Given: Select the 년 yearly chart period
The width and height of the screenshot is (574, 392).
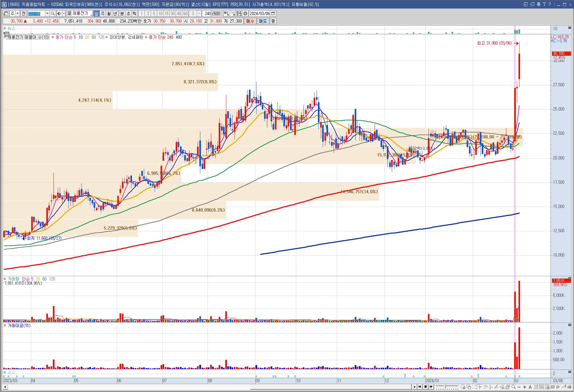Looking at the screenshot, I should (115, 13).
